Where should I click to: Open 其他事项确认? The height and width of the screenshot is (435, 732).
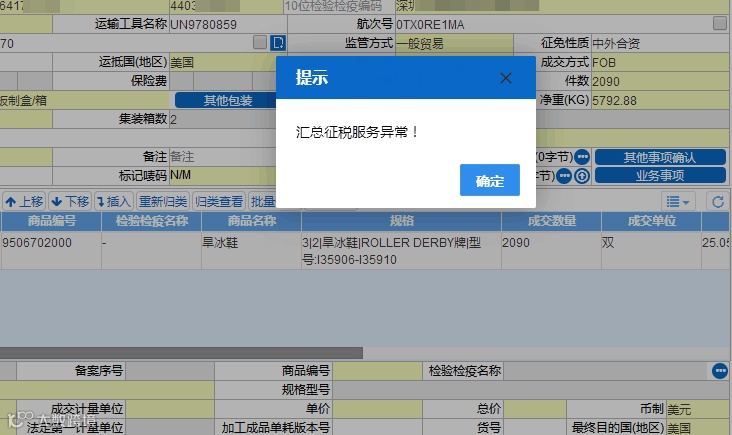[660, 157]
